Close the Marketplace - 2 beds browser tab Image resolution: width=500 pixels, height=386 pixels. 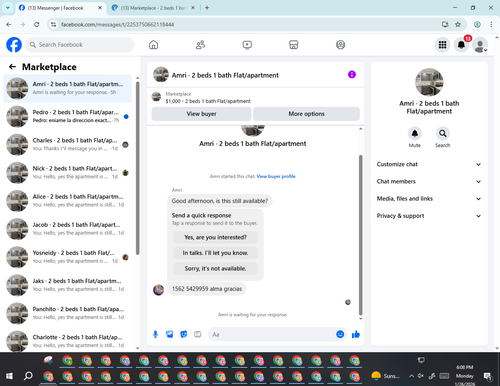pyautogui.click(x=193, y=8)
